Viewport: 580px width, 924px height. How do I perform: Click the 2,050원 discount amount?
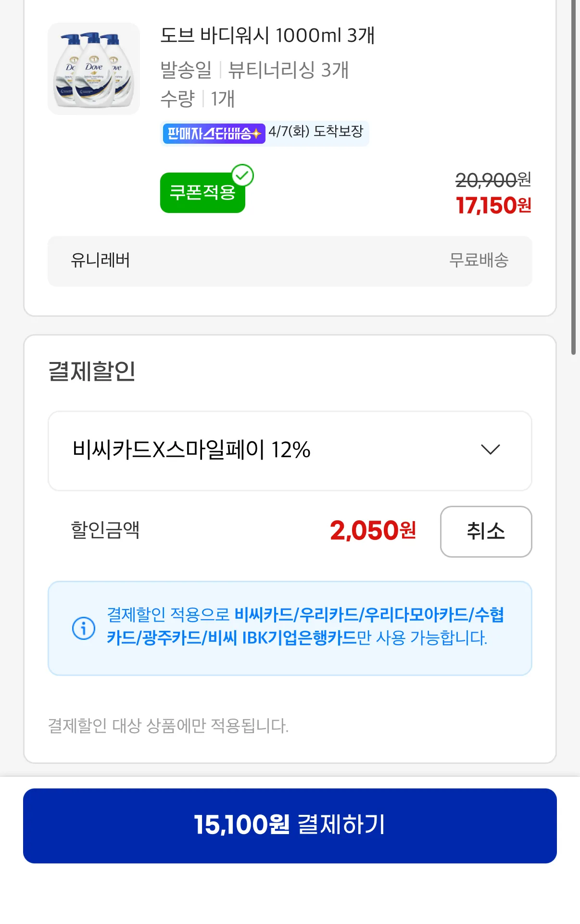click(373, 531)
